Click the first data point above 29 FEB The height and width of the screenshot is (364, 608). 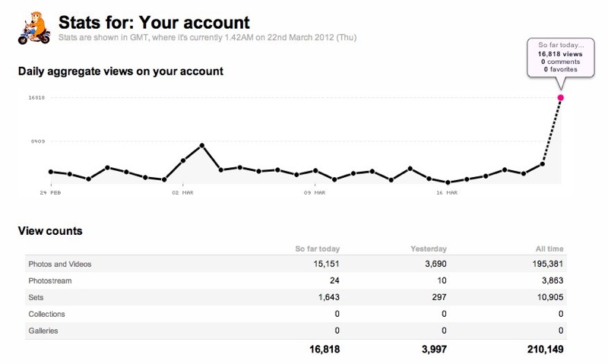click(51, 172)
